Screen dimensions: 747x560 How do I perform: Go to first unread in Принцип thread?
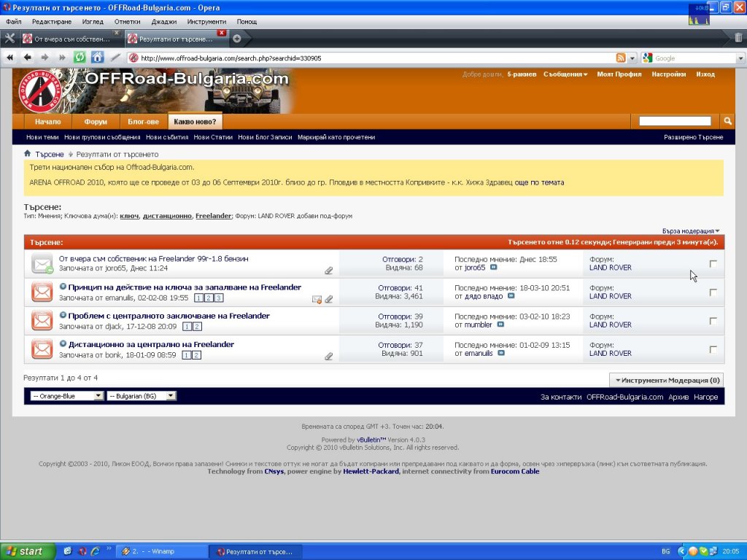tap(63, 287)
